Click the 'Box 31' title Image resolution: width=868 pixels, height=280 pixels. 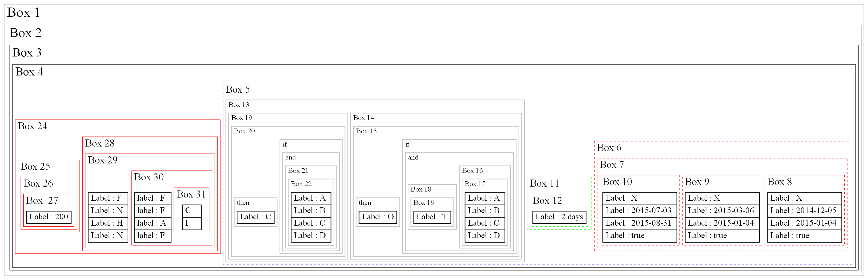click(x=191, y=195)
